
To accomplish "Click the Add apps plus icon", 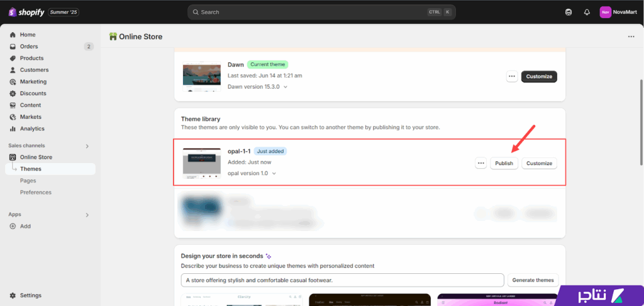I will [13, 226].
